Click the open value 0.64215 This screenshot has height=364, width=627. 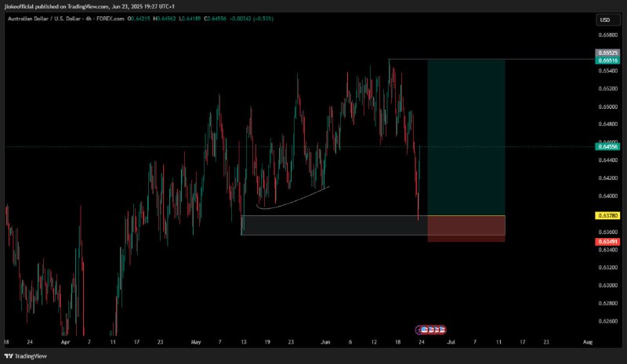pyautogui.click(x=140, y=19)
